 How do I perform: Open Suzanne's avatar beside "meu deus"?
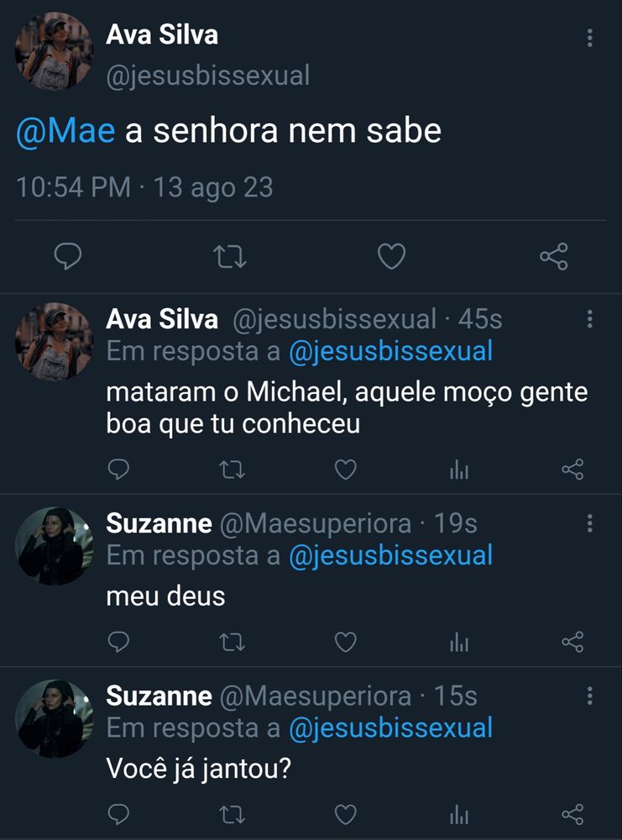pyautogui.click(x=54, y=545)
